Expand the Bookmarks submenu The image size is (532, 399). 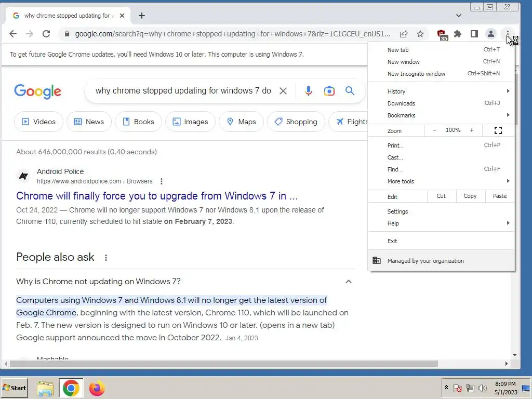(442, 115)
